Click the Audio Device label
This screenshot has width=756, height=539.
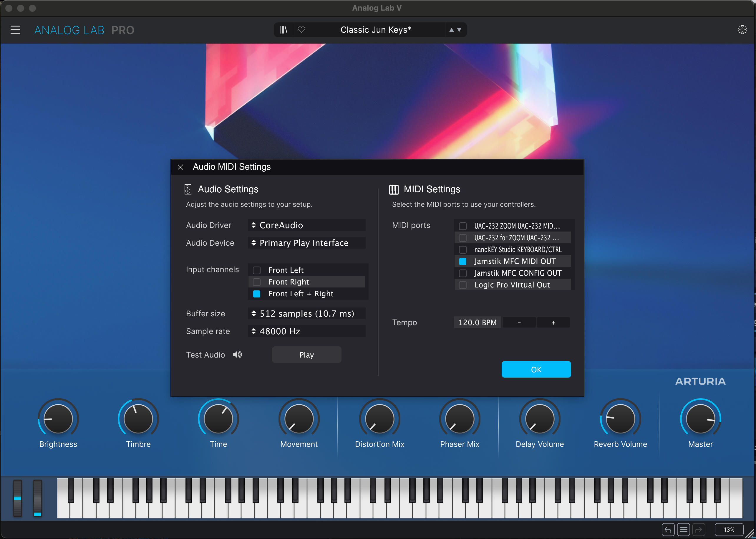[210, 243]
